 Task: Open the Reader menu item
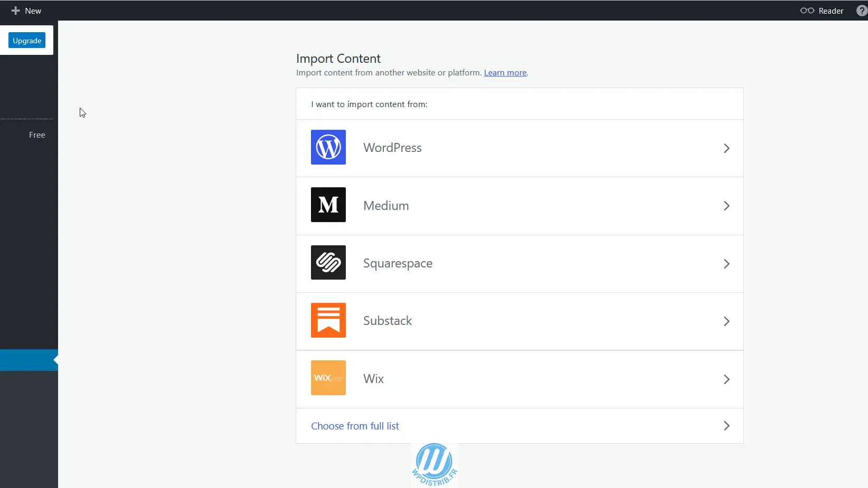click(822, 11)
